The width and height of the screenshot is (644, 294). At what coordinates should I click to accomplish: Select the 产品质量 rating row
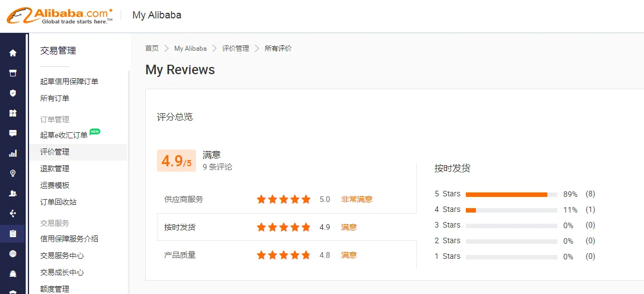(x=286, y=255)
